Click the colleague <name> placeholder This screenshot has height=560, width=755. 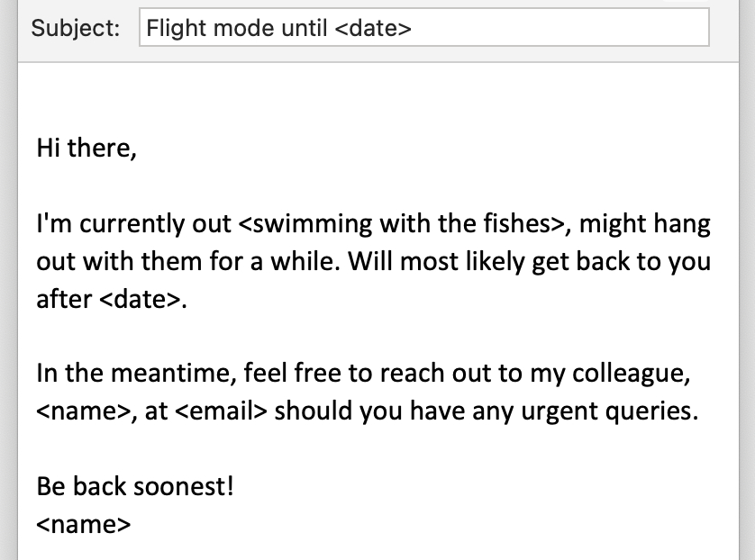[83, 411]
